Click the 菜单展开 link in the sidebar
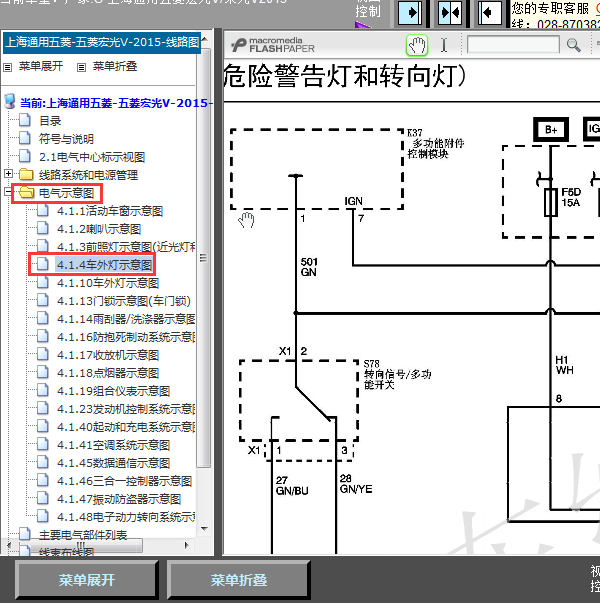The height and width of the screenshot is (603, 600). click(41, 66)
